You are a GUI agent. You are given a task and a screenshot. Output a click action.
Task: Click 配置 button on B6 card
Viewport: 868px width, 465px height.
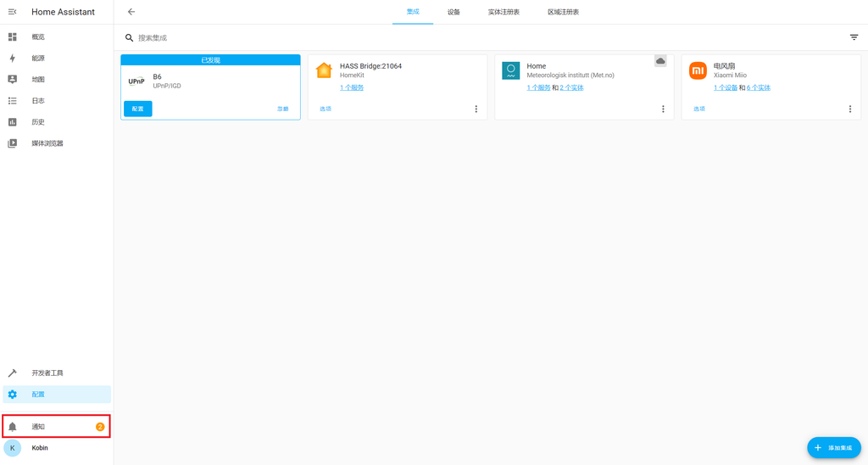[138, 109]
